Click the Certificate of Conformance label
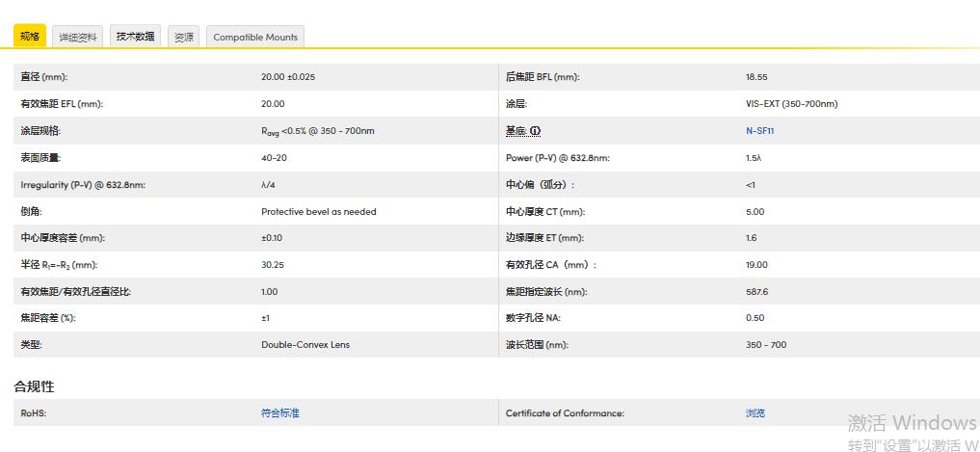This screenshot has height=452, width=980. pyautogui.click(x=565, y=412)
